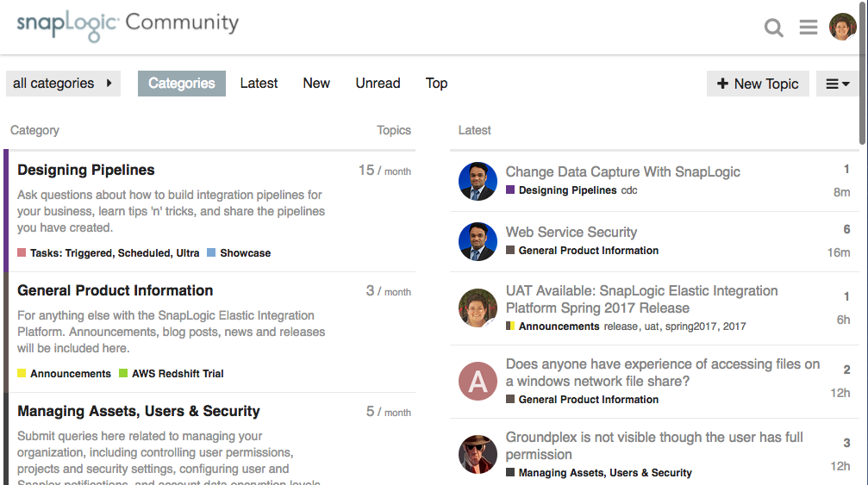
Task: Click the blue Showcase color square
Action: [x=211, y=252]
